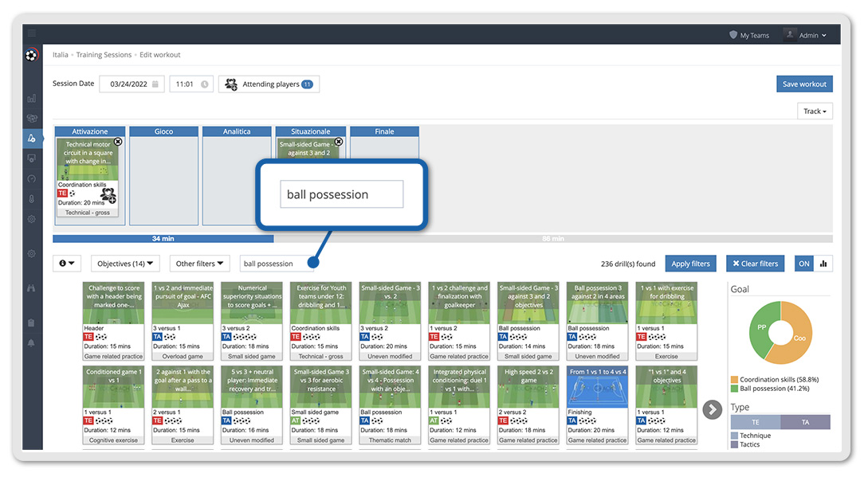Remove the Small-sided Game drill from Situazionale

[x=338, y=142]
